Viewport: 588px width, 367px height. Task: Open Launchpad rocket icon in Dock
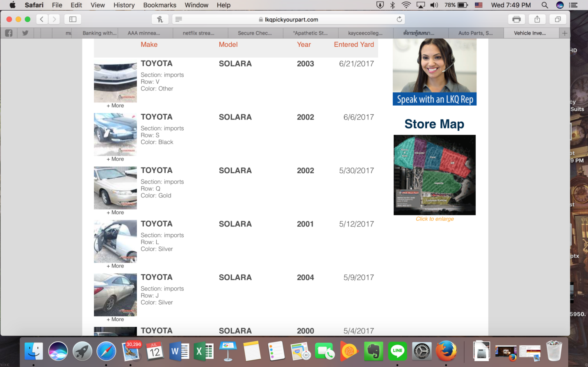tap(82, 351)
